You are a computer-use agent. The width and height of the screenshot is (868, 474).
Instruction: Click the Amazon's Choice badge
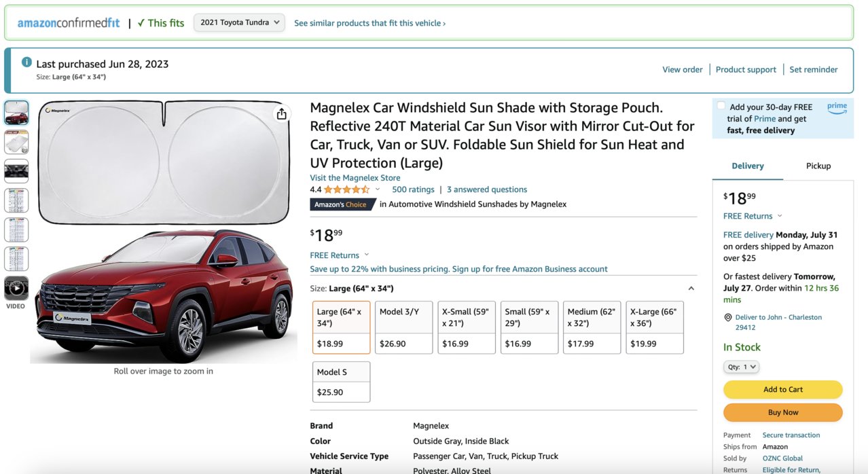click(343, 204)
